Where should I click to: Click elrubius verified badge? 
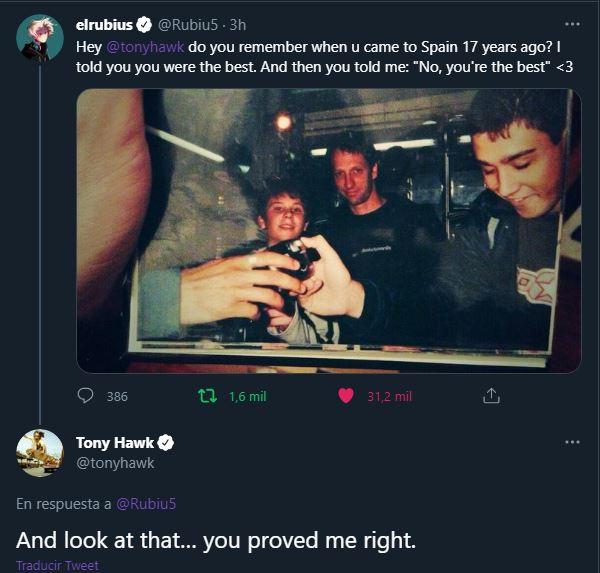(x=143, y=25)
